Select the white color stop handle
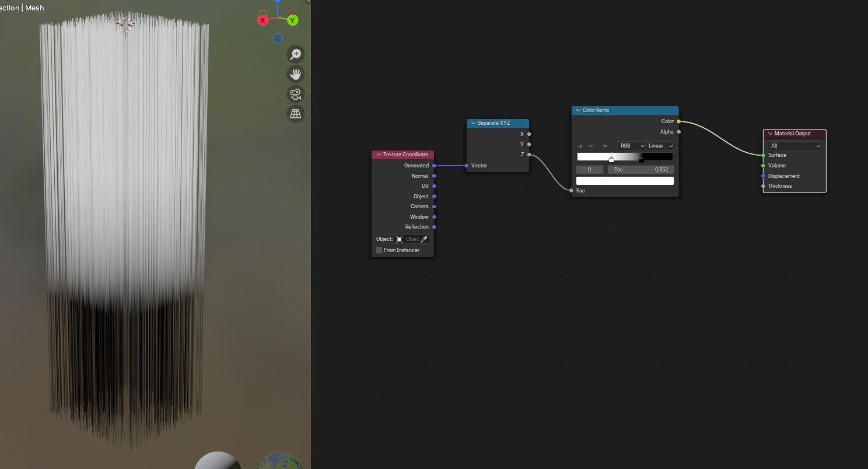The image size is (868, 469). pyautogui.click(x=611, y=159)
